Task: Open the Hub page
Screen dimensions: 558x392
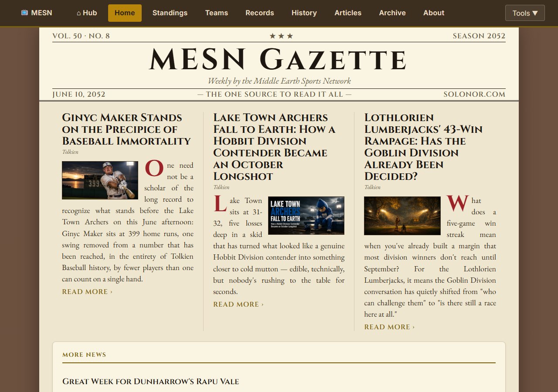Action: 87,13
